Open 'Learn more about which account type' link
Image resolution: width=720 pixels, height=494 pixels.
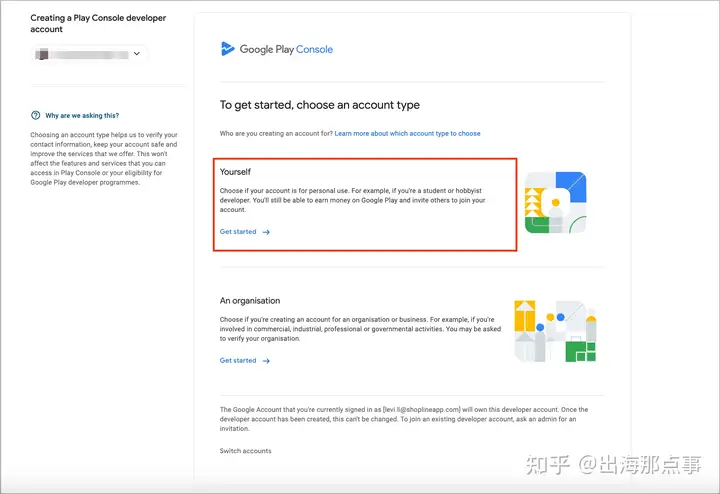[407, 134]
